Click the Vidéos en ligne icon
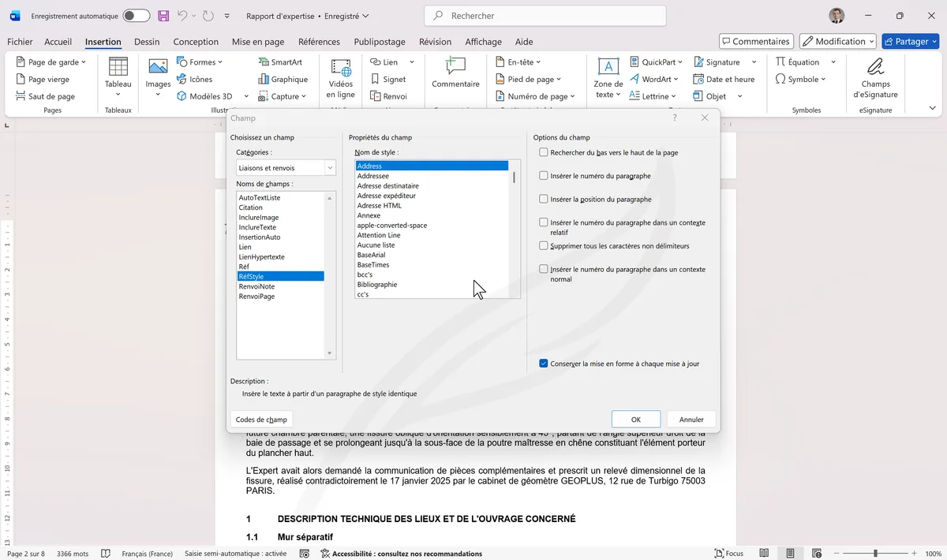The height and width of the screenshot is (560, 947). coord(340,69)
